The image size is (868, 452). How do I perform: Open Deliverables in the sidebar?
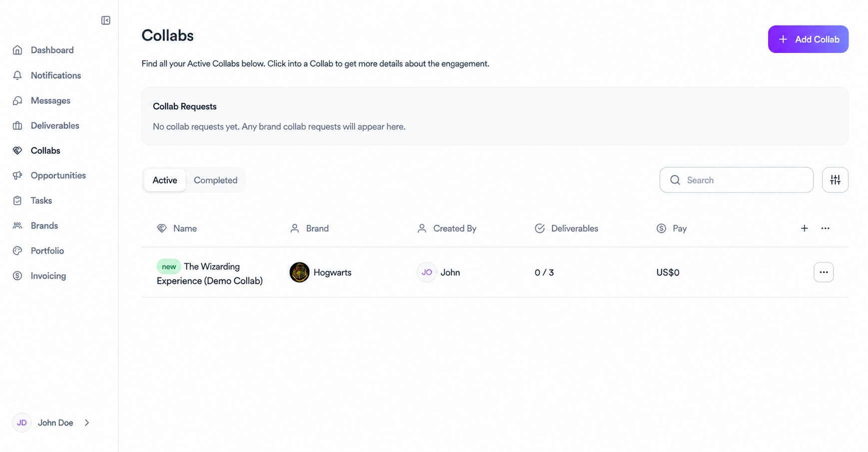[x=54, y=125]
